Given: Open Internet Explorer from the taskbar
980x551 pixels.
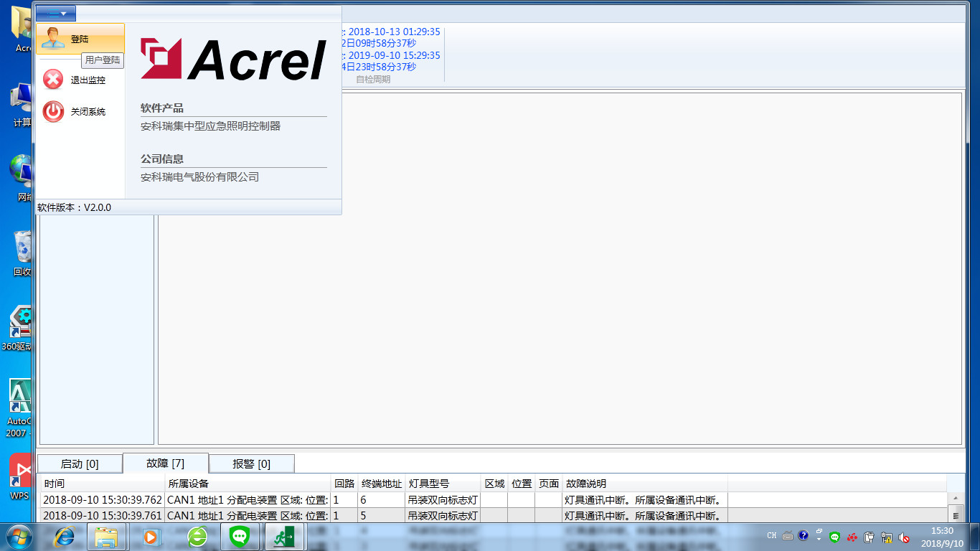Looking at the screenshot, I should [65, 536].
